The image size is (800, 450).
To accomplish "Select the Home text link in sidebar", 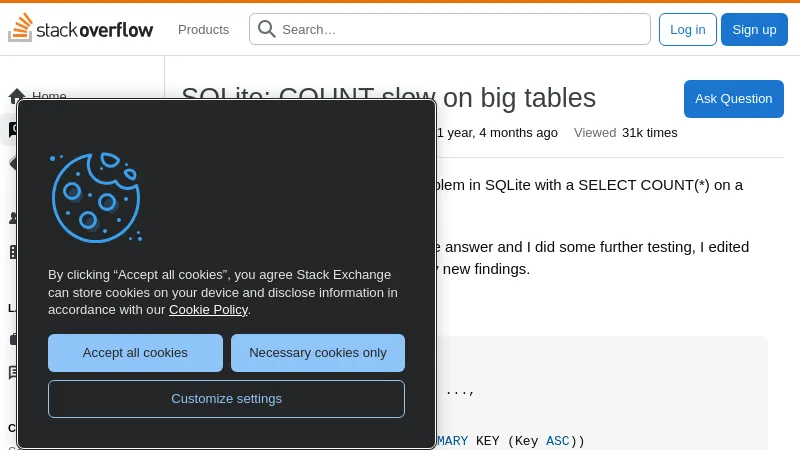I will click(49, 96).
